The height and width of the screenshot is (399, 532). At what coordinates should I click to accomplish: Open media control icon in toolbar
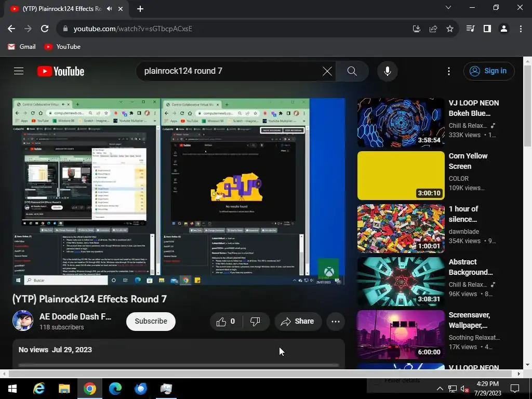[471, 29]
